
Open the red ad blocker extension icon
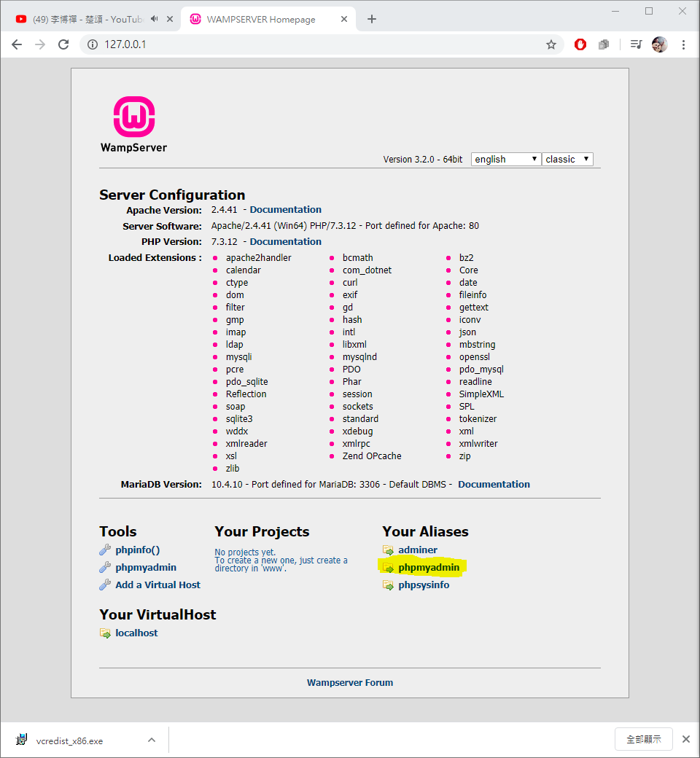[580, 44]
